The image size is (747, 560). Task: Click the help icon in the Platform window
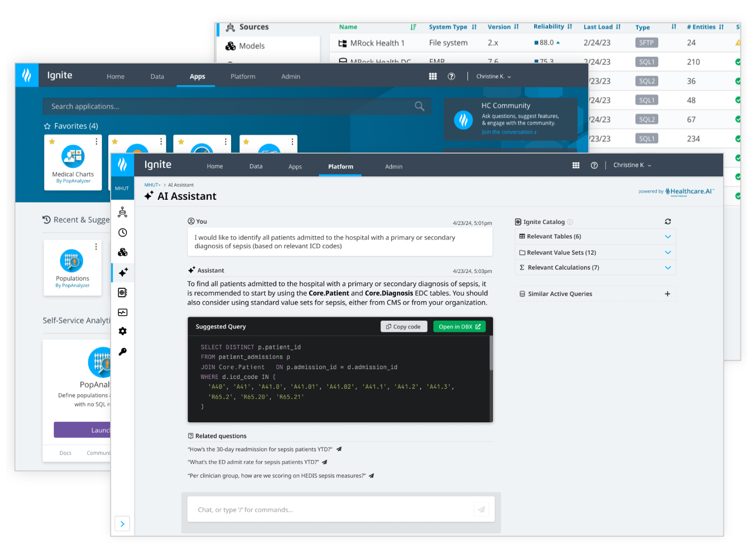pos(594,165)
